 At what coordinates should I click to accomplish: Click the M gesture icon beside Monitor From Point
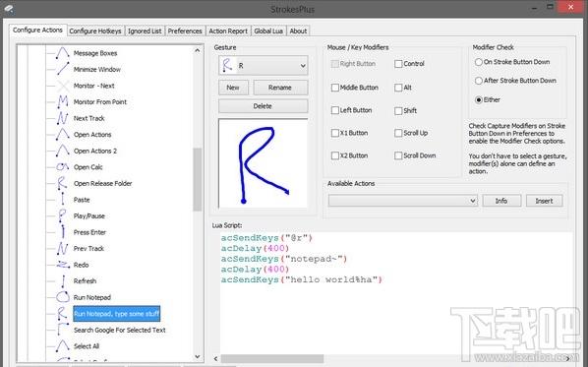(x=63, y=101)
